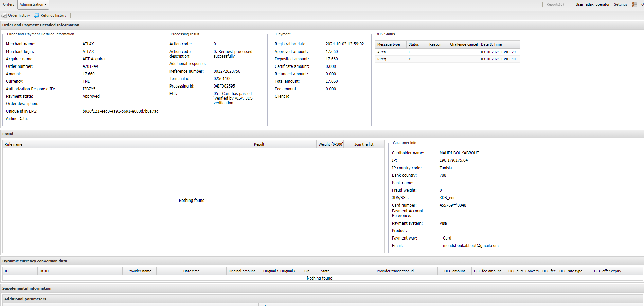This screenshot has width=644, height=306.
Task: Click the Challenge cancel column header
Action: tap(463, 44)
